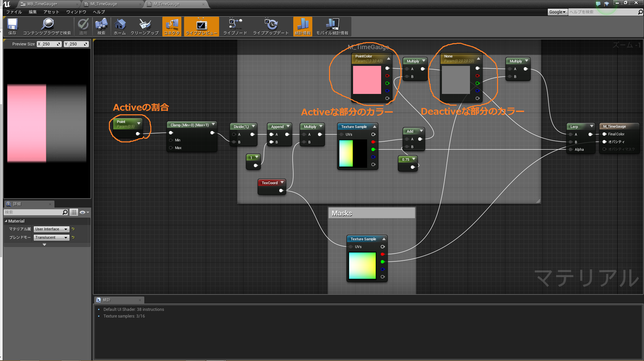Click the Mobile Stats (モバイル統計情報) icon

[332, 25]
